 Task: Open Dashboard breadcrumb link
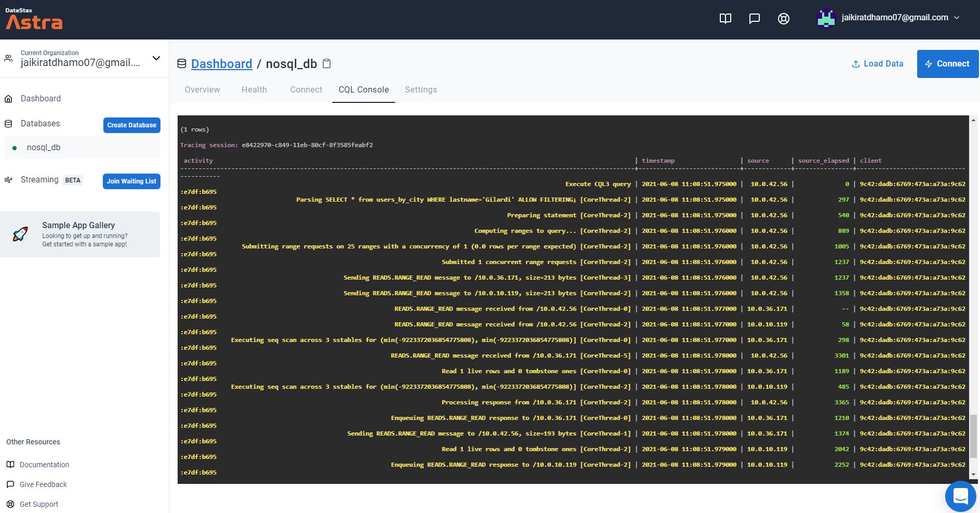pyautogui.click(x=221, y=63)
